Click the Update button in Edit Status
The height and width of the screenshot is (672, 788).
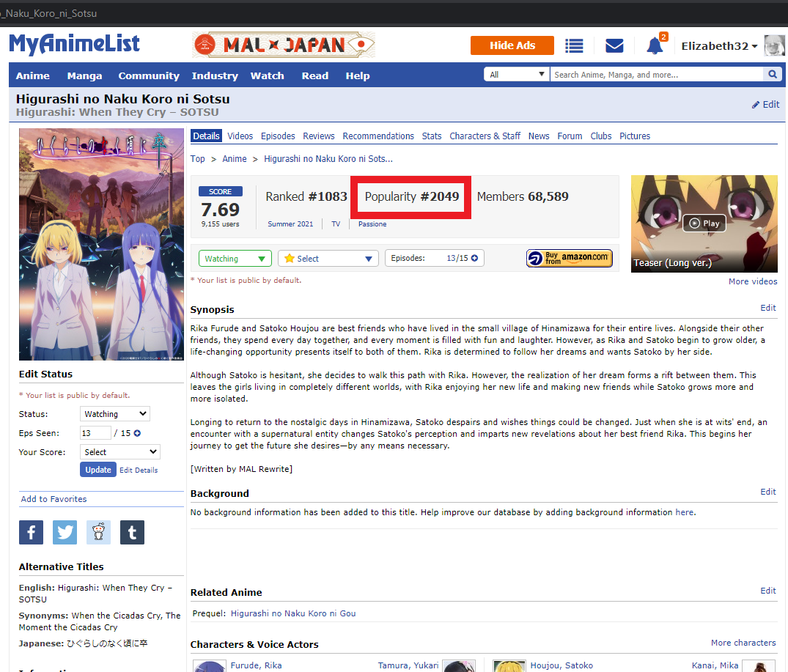click(97, 470)
